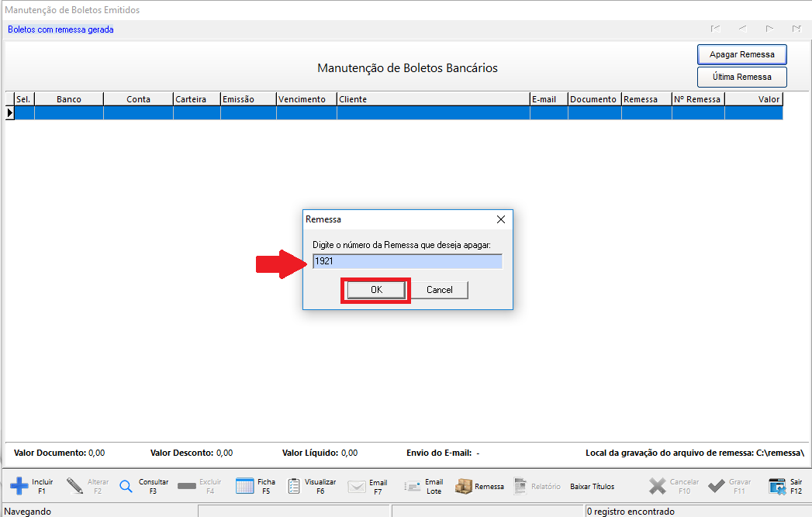
Task: Click 'Envio do E-mail:' label
Action: click(439, 453)
